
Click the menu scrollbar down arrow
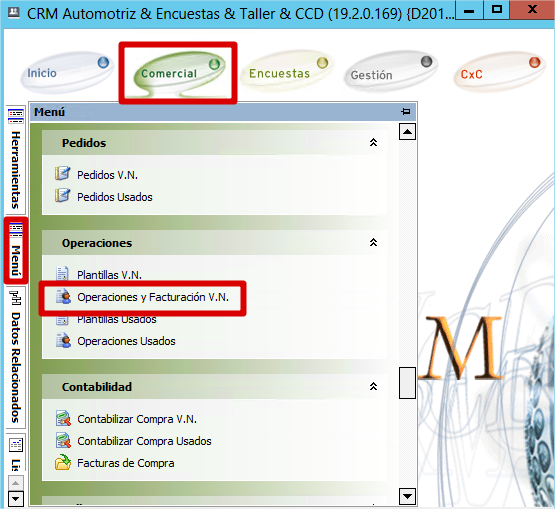[x=407, y=496]
